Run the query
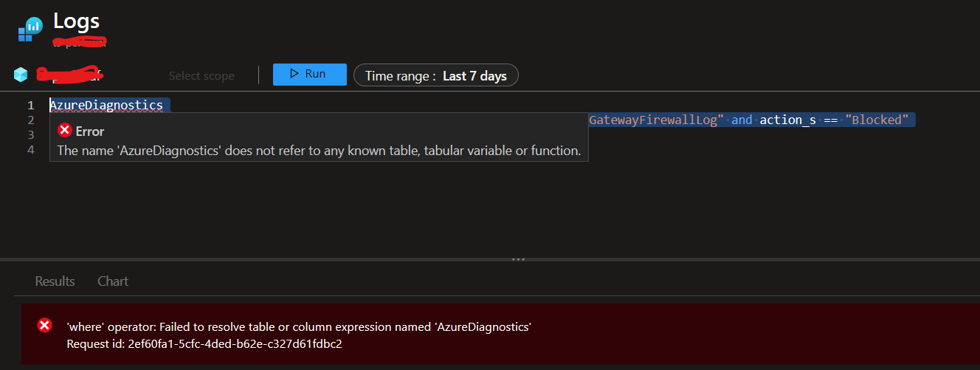 (309, 75)
